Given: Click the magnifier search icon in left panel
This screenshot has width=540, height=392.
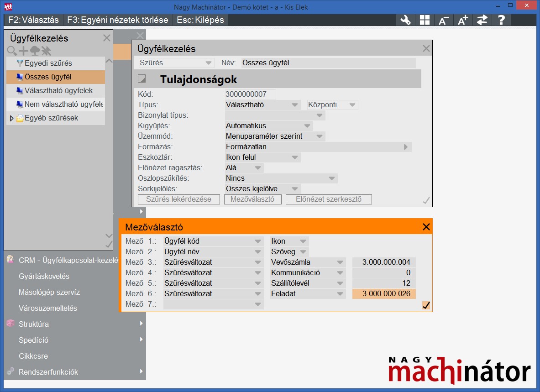Looking at the screenshot, I should [12, 51].
